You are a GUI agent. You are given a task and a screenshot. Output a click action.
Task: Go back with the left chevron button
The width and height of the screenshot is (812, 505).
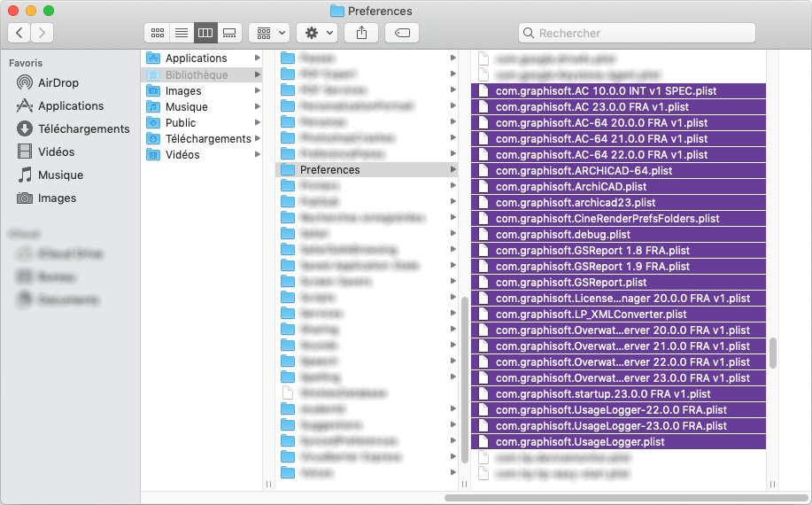(19, 33)
